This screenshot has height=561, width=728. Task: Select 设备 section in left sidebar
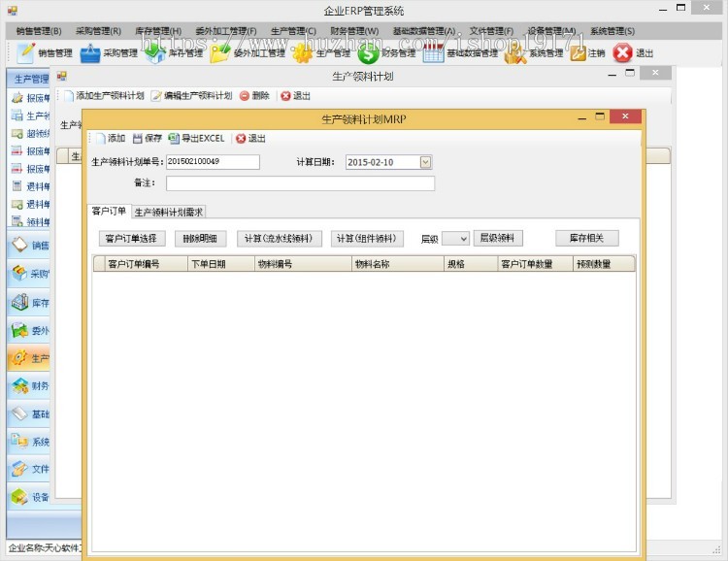click(29, 497)
